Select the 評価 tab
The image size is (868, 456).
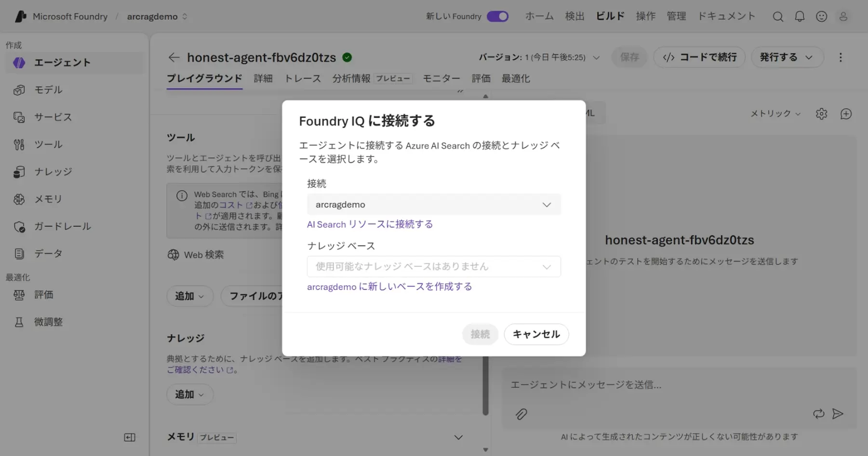[x=481, y=78]
